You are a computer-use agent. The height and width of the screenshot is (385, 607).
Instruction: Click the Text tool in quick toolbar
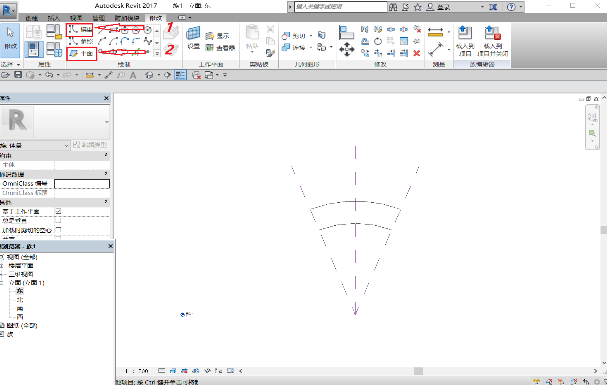(x=133, y=75)
